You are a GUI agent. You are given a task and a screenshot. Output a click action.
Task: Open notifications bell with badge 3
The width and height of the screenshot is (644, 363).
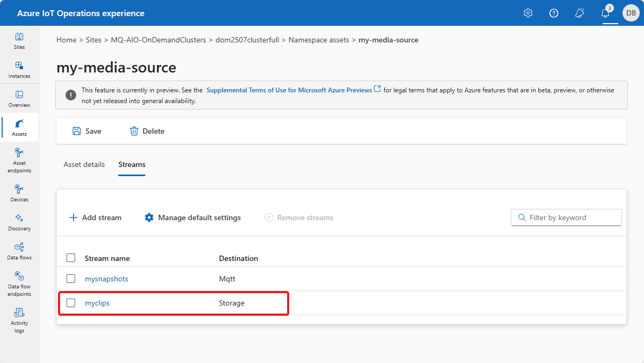(606, 13)
